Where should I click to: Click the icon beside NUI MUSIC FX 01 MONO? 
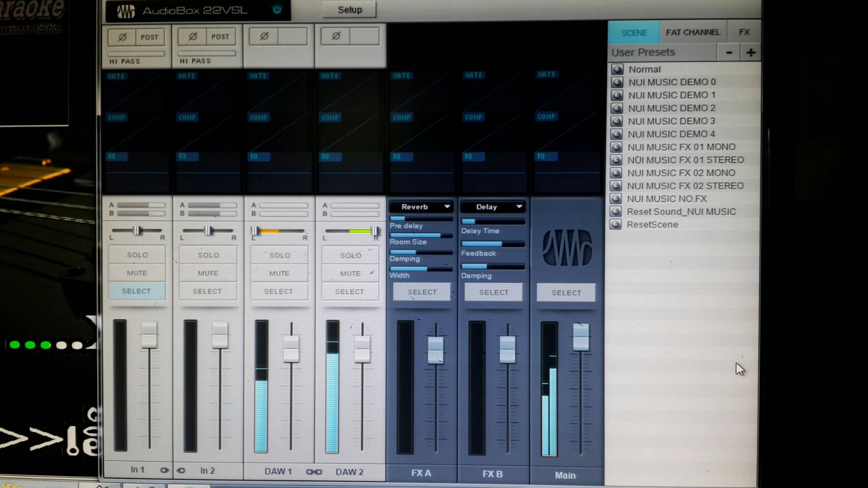[x=616, y=147]
